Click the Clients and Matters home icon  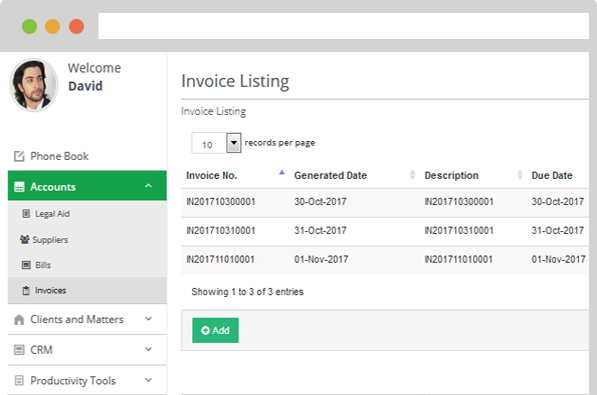click(19, 320)
